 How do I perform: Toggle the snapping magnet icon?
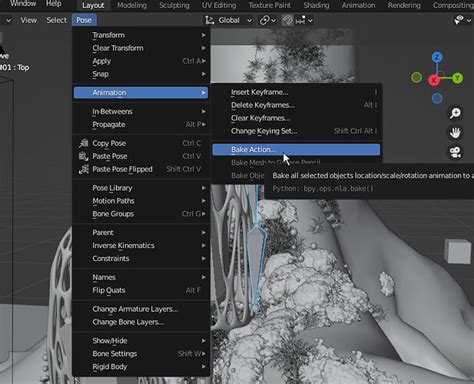coord(287,20)
